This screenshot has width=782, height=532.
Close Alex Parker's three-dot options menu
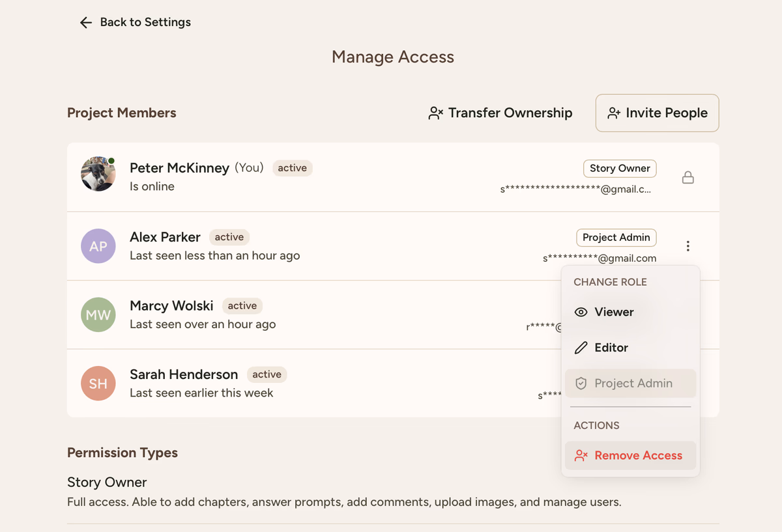coord(688,246)
